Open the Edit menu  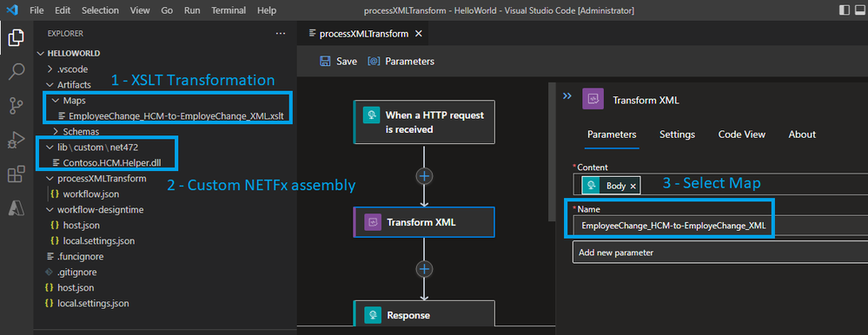(63, 10)
